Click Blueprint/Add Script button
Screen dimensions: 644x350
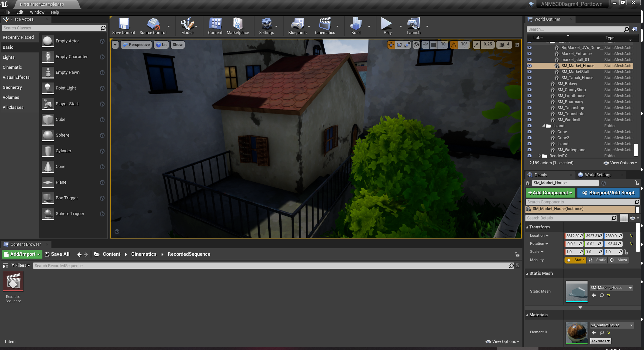(x=608, y=193)
